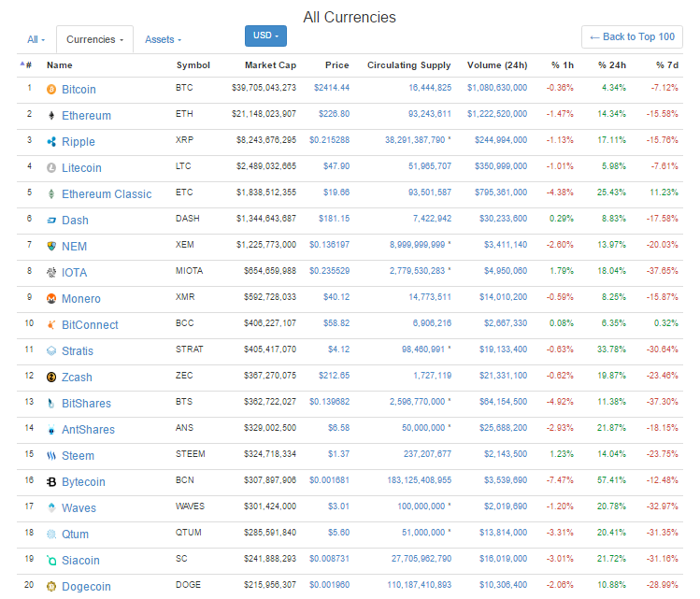This screenshot has width=700, height=599.
Task: Open the Monero name link
Action: pyautogui.click(x=80, y=299)
